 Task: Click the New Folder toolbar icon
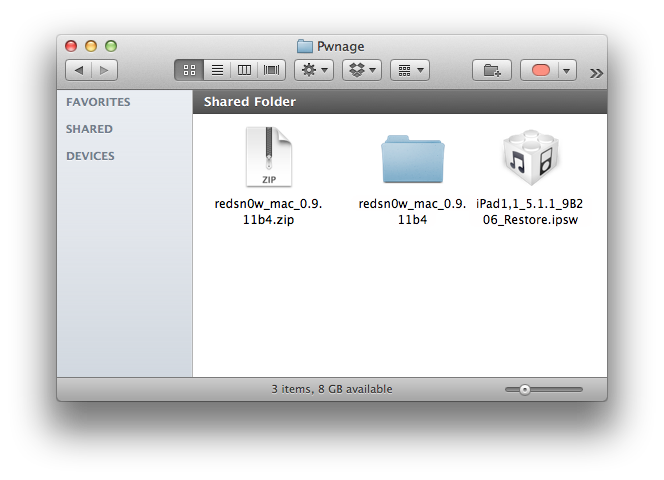pyautogui.click(x=492, y=70)
